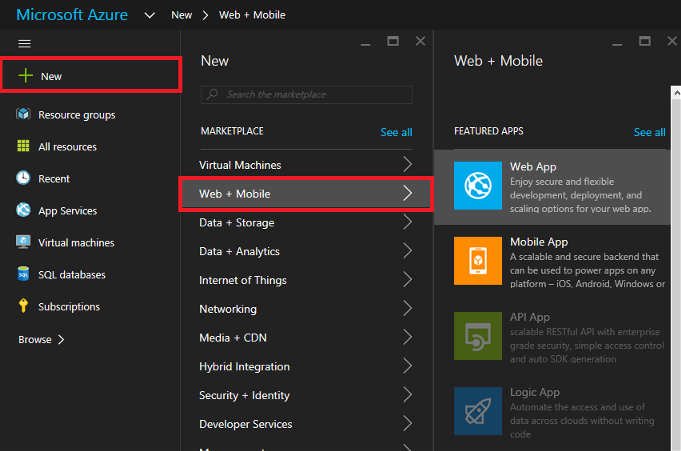Screen dimensions: 681x451
Task: Expand the Virtual Machines chevron
Action: (x=407, y=164)
